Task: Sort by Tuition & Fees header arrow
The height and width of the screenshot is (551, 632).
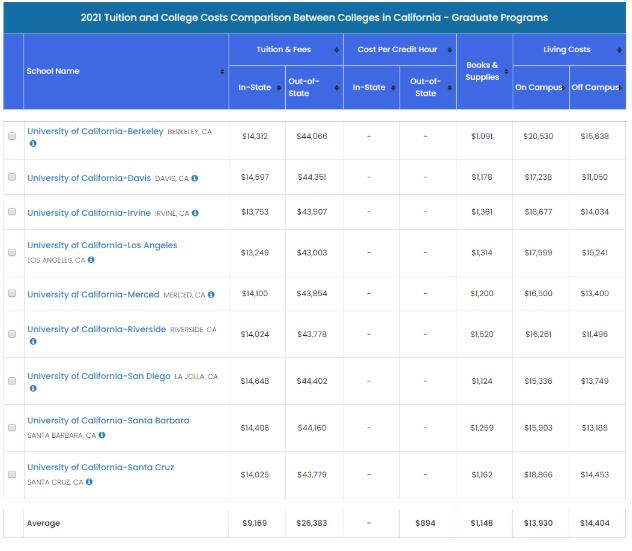Action: coord(337,50)
